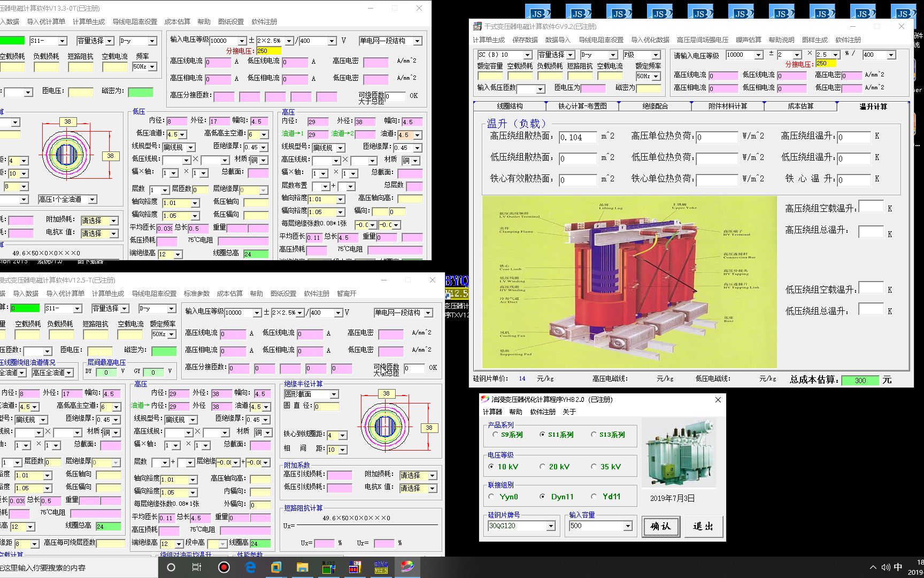Choose 10 kV voltage level
The width and height of the screenshot is (924, 578).
pos(491,467)
